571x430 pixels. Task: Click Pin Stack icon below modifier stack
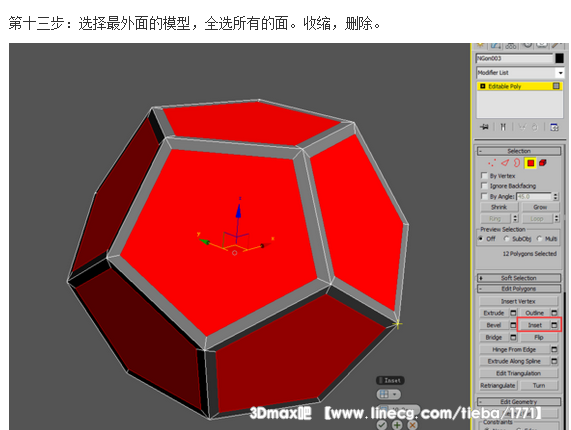pyautogui.click(x=484, y=127)
